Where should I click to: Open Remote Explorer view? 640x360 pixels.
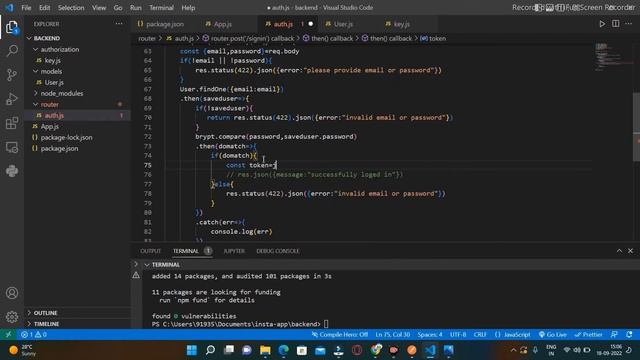(12, 147)
